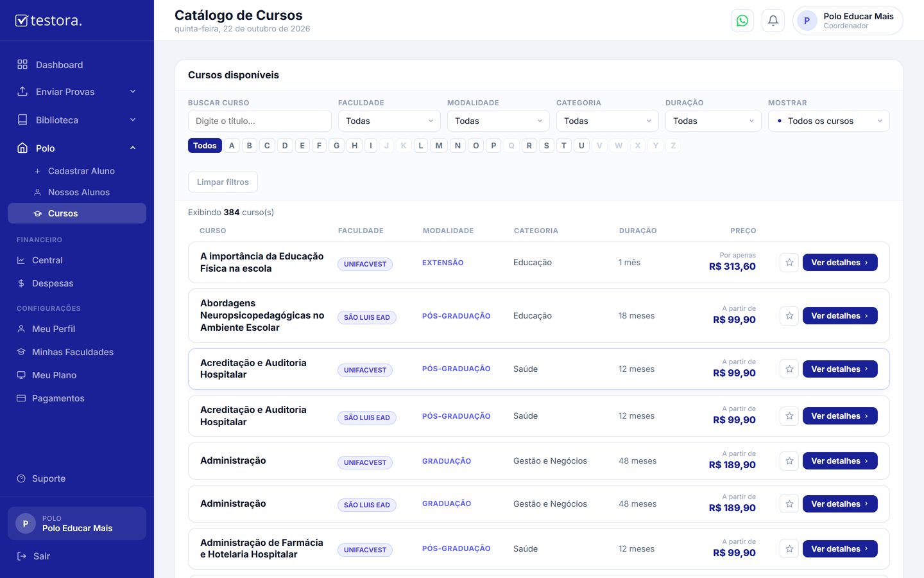Collapse the Polo menu section

77,148
